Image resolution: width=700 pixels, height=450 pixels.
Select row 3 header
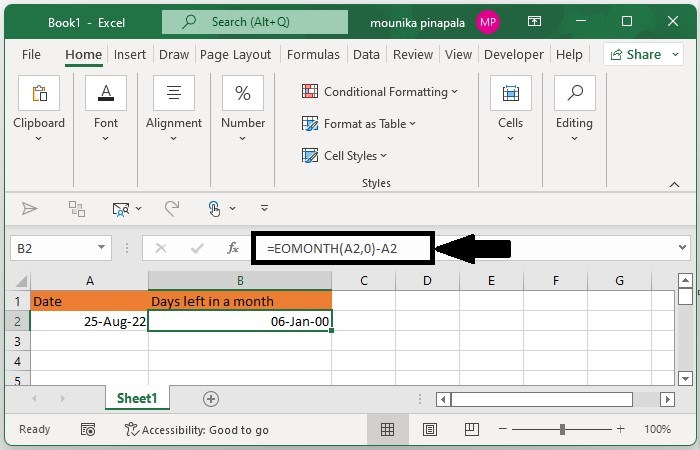point(17,342)
